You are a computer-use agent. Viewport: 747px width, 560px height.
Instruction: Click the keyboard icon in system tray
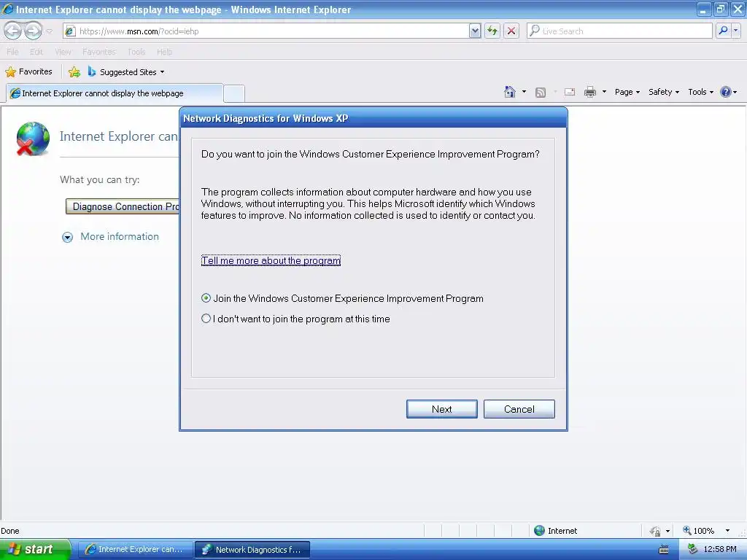(x=664, y=550)
